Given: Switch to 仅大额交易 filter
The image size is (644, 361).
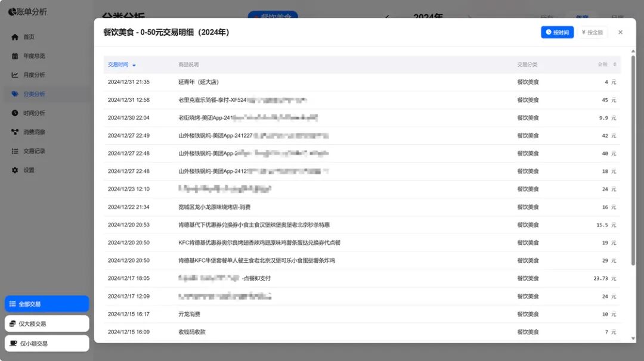Looking at the screenshot, I should click(47, 323).
